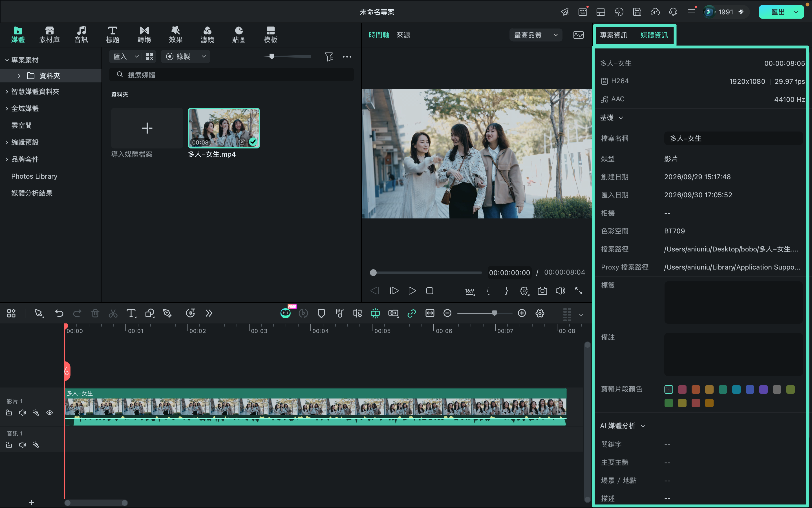
Task: Open the 貼圖 stickers tab
Action: coord(239,35)
